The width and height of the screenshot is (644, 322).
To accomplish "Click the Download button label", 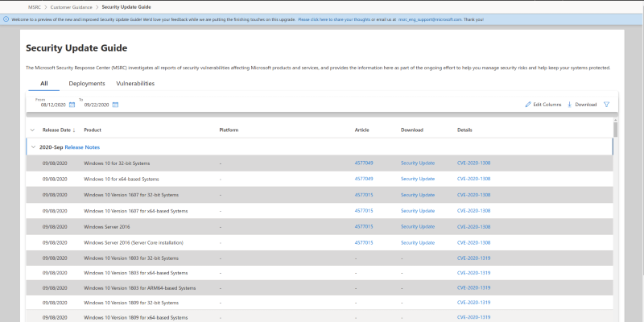I will pyautogui.click(x=586, y=105).
